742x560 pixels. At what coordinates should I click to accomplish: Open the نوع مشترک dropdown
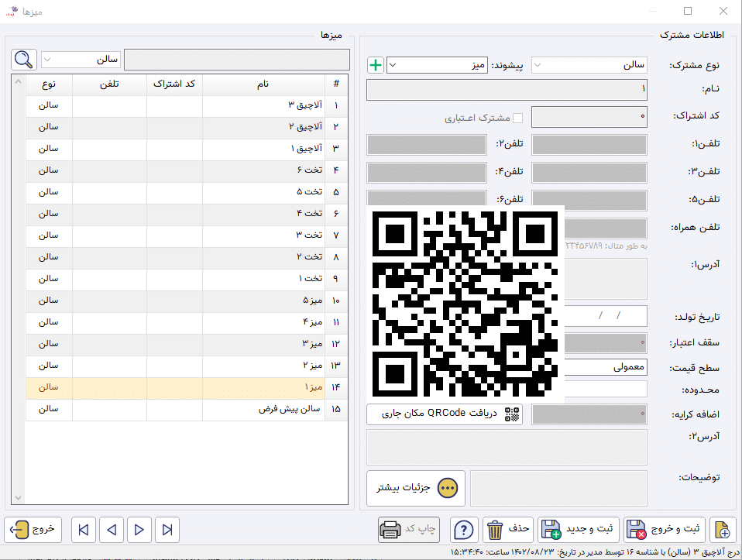pos(589,65)
